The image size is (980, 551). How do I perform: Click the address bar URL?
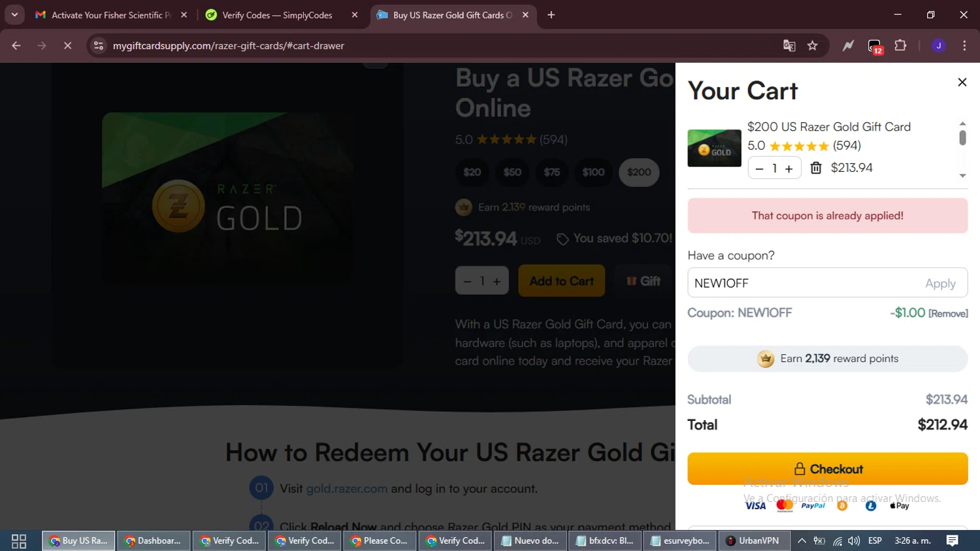[228, 46]
